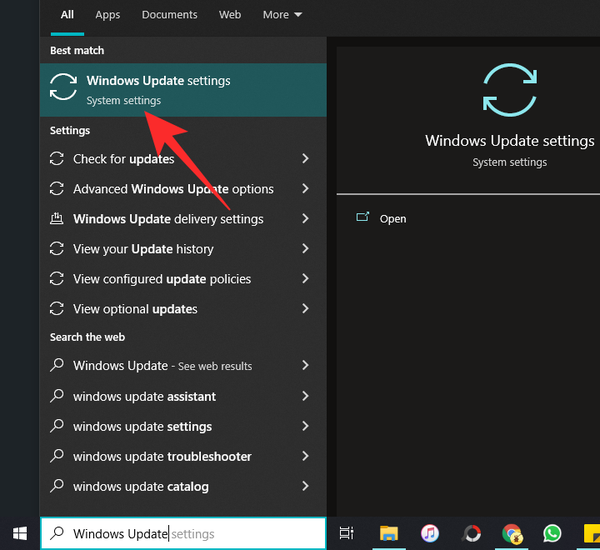Viewport: 600px width, 550px height.
Task: Expand the windows update assistant arrow
Action: pos(305,396)
